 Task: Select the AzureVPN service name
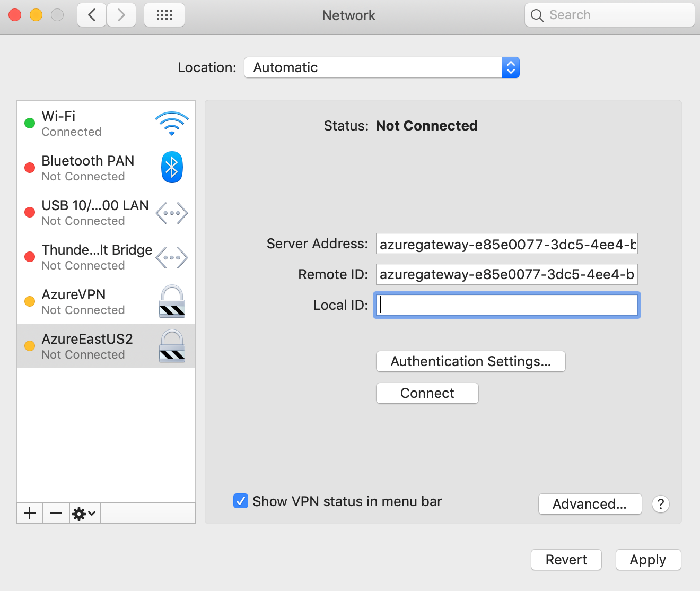click(74, 294)
